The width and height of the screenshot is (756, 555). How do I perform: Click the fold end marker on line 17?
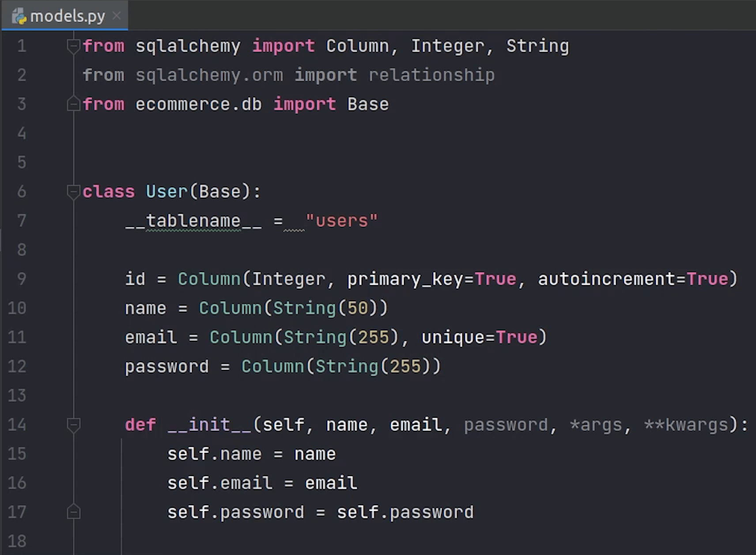[73, 512]
